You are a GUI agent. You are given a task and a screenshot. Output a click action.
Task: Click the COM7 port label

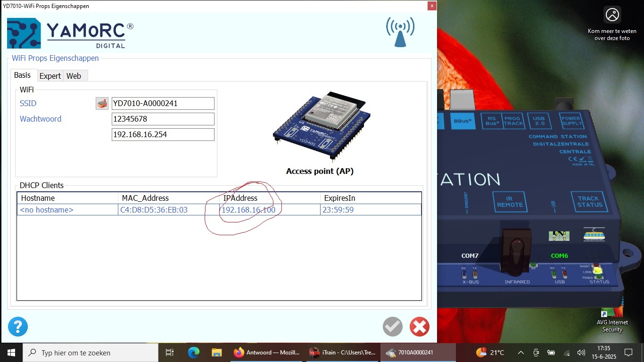point(470,256)
